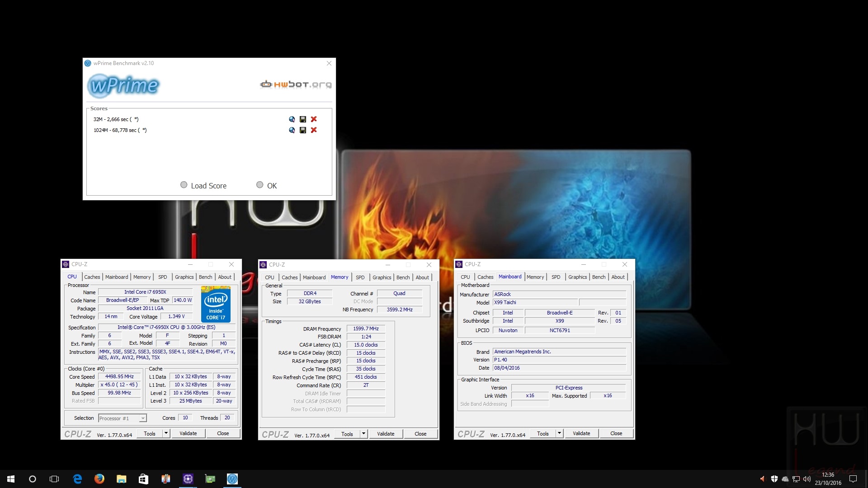
Task: Delete the 1024M score with red X
Action: click(314, 130)
